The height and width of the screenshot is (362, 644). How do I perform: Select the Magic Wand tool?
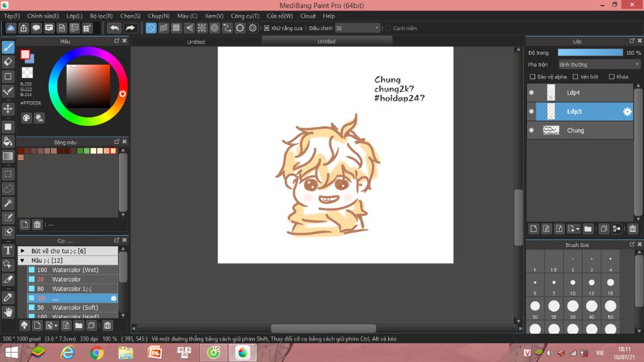[8, 203]
